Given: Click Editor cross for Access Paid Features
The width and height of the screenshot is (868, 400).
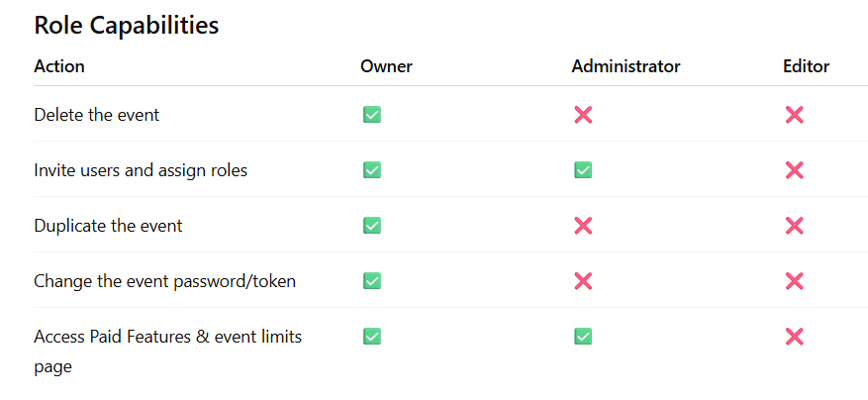Looking at the screenshot, I should click(x=794, y=337).
